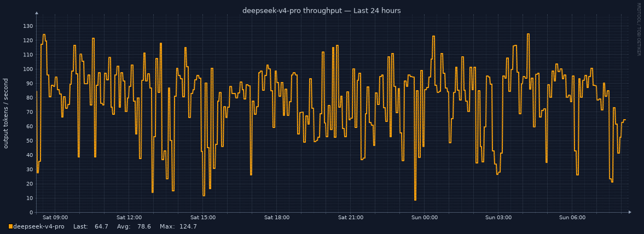Click the 'Last:' label in the legend

tap(80, 226)
